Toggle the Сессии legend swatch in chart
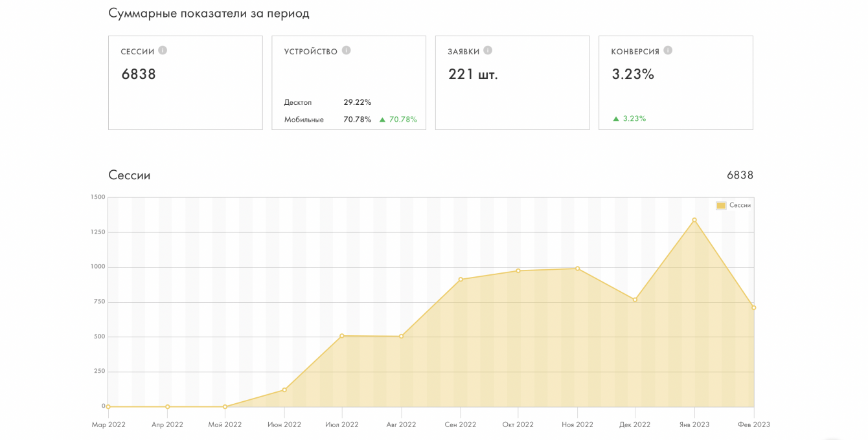 pyautogui.click(x=721, y=206)
